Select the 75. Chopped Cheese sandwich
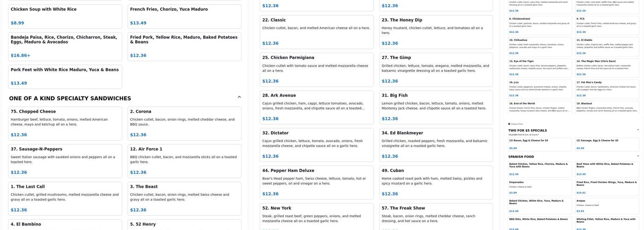This screenshot has height=230, width=644. point(65,123)
